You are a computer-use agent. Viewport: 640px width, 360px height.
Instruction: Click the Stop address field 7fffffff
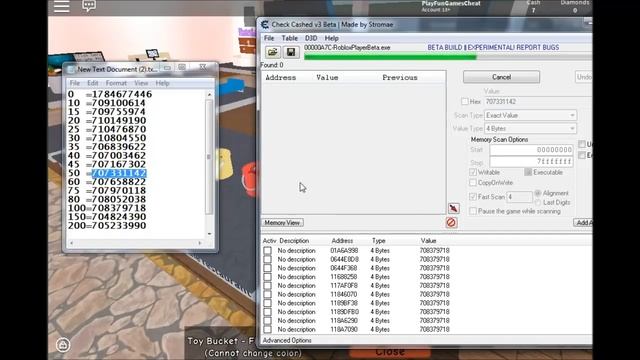tap(531, 162)
